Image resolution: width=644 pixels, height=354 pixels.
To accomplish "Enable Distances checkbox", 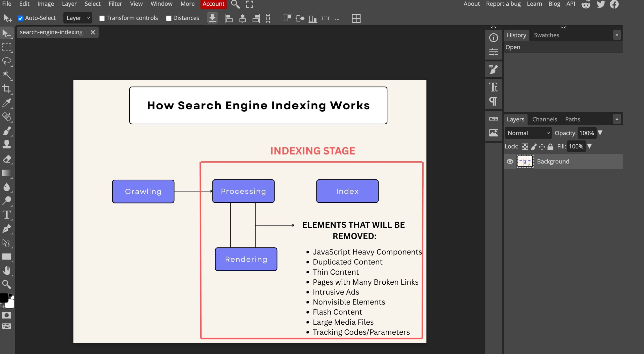I will click(169, 18).
